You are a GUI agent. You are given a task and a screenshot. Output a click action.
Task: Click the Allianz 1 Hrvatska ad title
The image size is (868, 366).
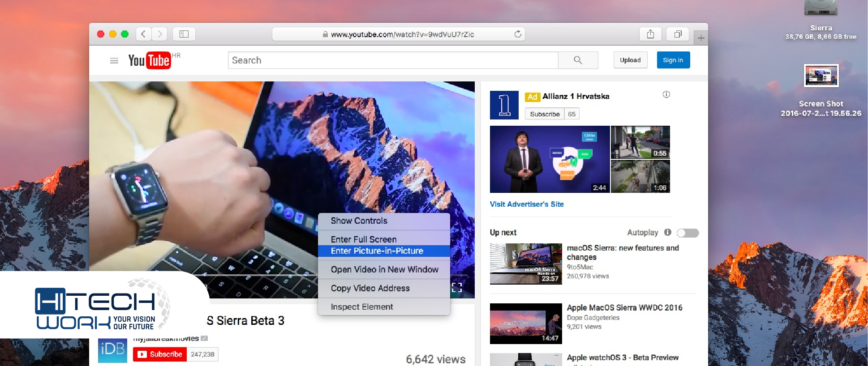point(576,96)
